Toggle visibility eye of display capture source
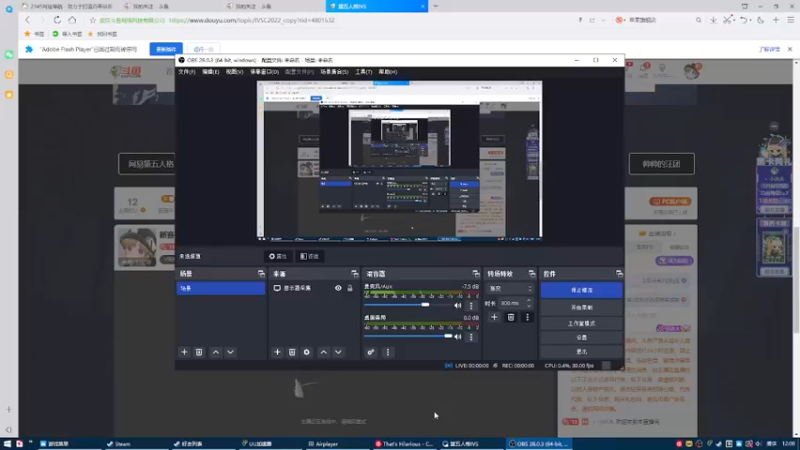800x450 pixels. (338, 288)
